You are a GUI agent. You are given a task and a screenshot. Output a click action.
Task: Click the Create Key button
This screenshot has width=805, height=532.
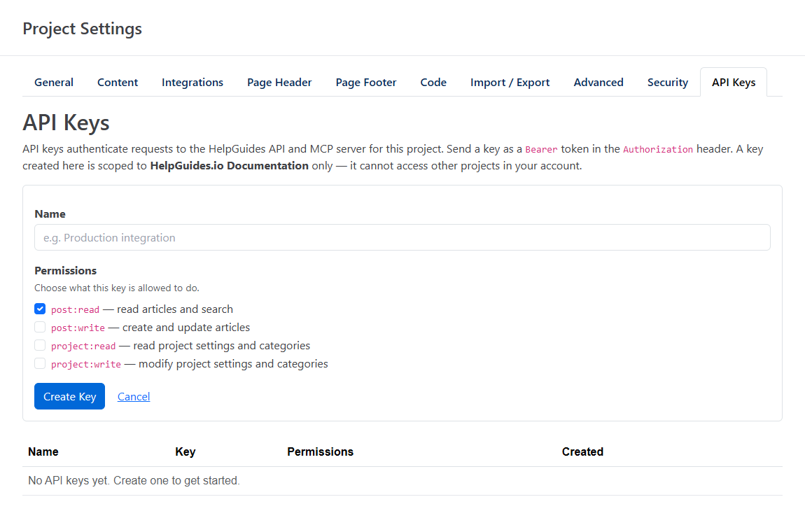[70, 396]
